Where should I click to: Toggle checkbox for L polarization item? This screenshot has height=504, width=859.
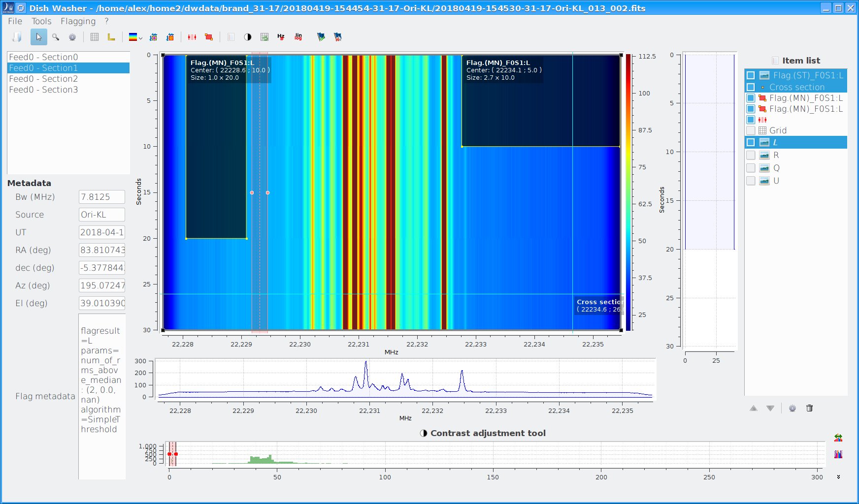point(751,142)
